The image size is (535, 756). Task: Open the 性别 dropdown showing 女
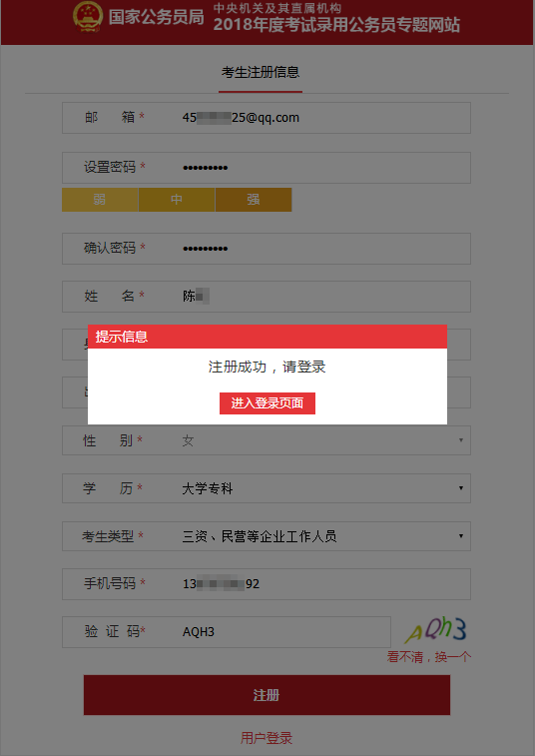[x=267, y=440]
